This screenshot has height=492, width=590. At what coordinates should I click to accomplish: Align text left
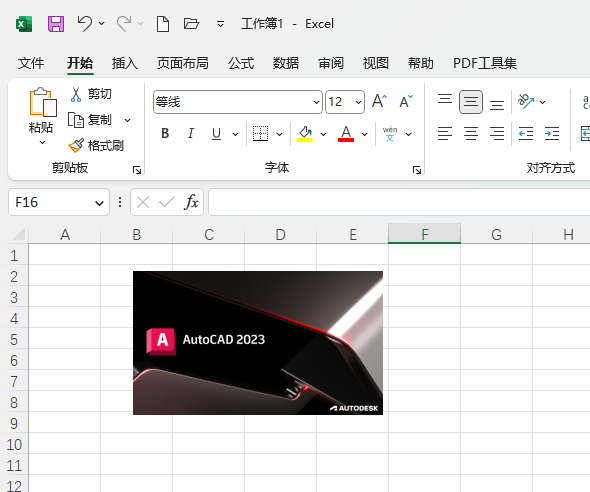[x=445, y=134]
